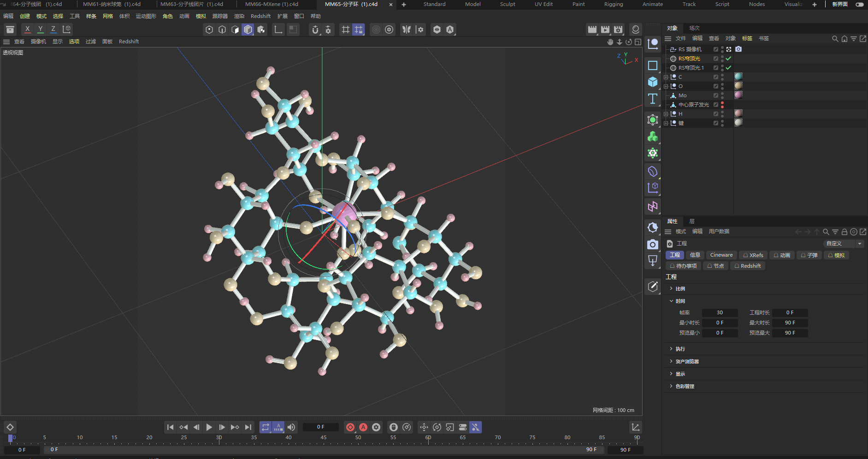This screenshot has height=459, width=868.
Task: Expand the 执行 section
Action: 671,349
